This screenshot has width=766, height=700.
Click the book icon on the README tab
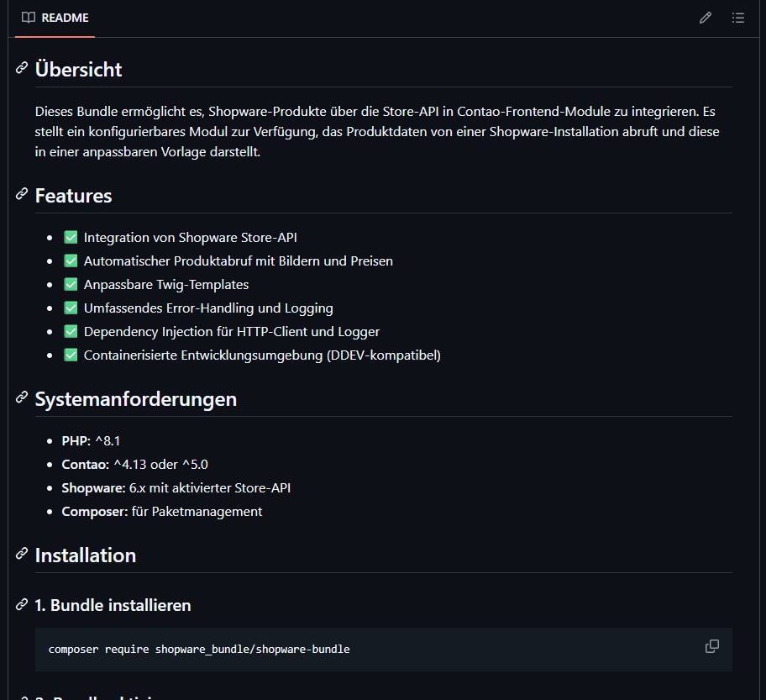click(29, 17)
